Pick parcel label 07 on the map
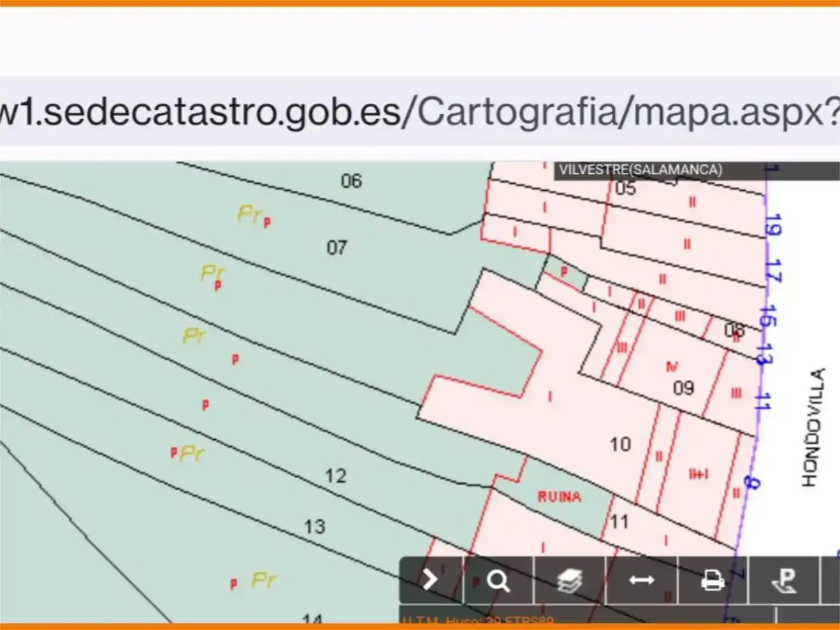Screen dimensions: 840x630 pyautogui.click(x=337, y=248)
